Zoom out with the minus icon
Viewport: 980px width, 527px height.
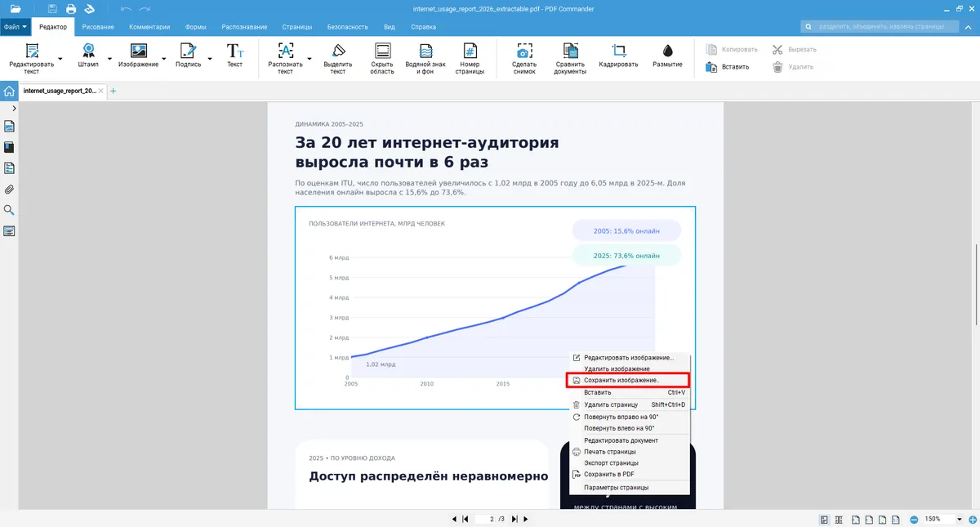tap(913, 520)
